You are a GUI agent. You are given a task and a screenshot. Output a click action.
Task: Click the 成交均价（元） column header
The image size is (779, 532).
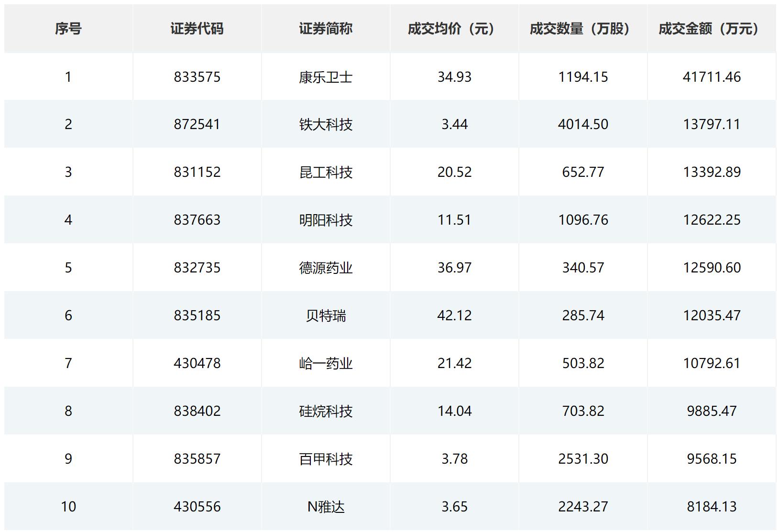[x=454, y=29]
